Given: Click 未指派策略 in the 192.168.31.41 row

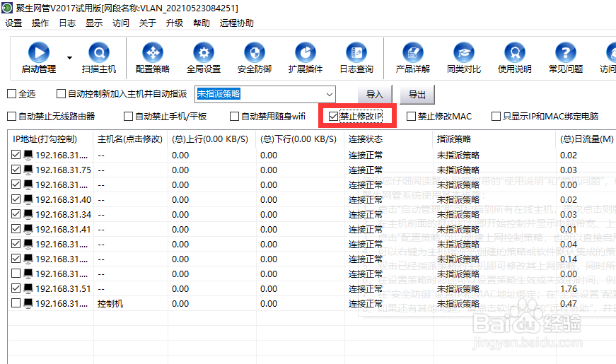Looking at the screenshot, I should [458, 229].
